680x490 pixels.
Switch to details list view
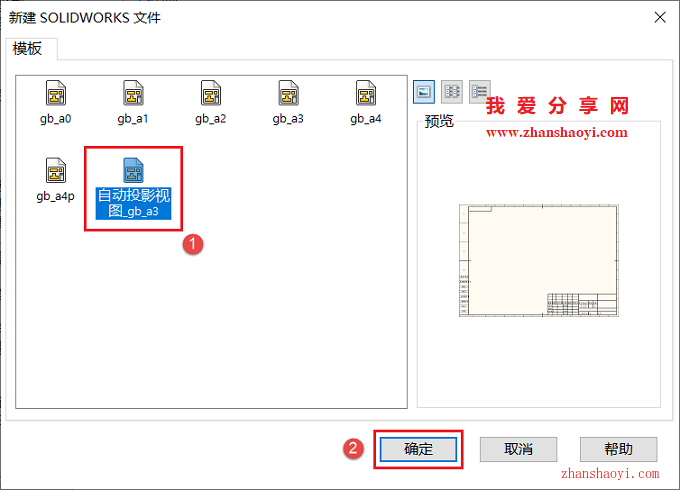click(480, 91)
